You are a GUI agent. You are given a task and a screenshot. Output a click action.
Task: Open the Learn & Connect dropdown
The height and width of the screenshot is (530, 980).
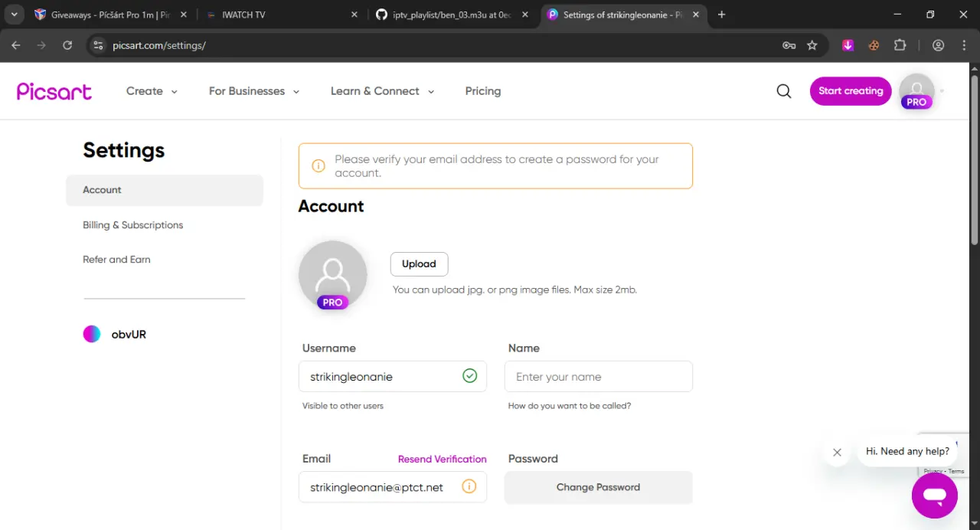[x=382, y=91]
